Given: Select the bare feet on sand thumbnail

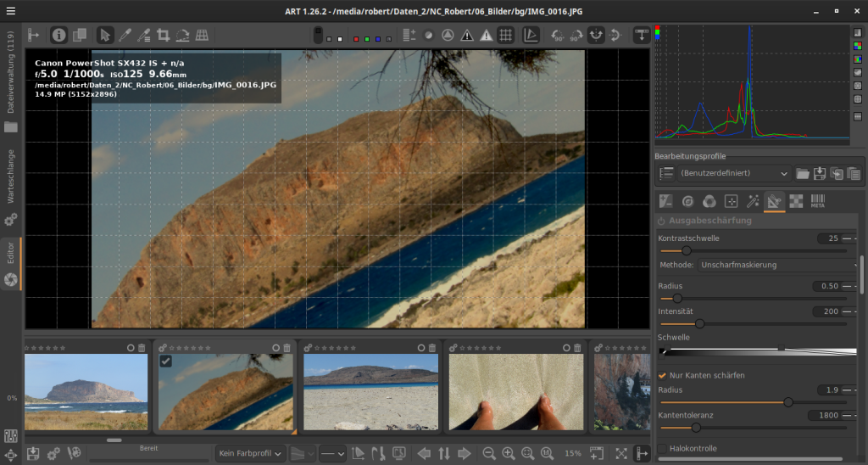Looking at the screenshot, I should pos(515,391).
